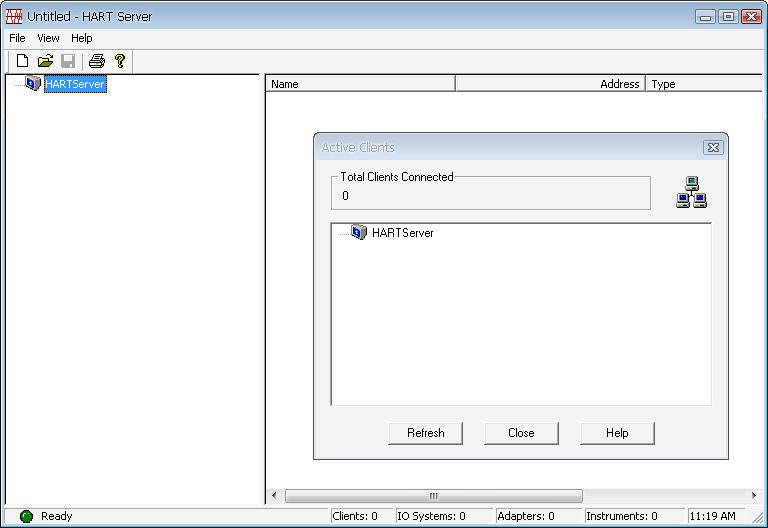Click the Ready text in status bar

56,516
